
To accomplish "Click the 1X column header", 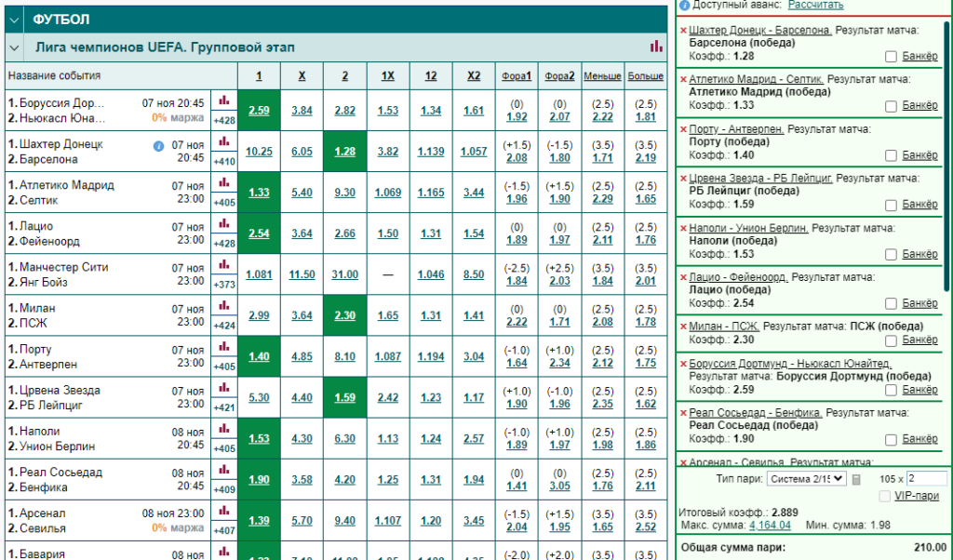I will pyautogui.click(x=388, y=76).
